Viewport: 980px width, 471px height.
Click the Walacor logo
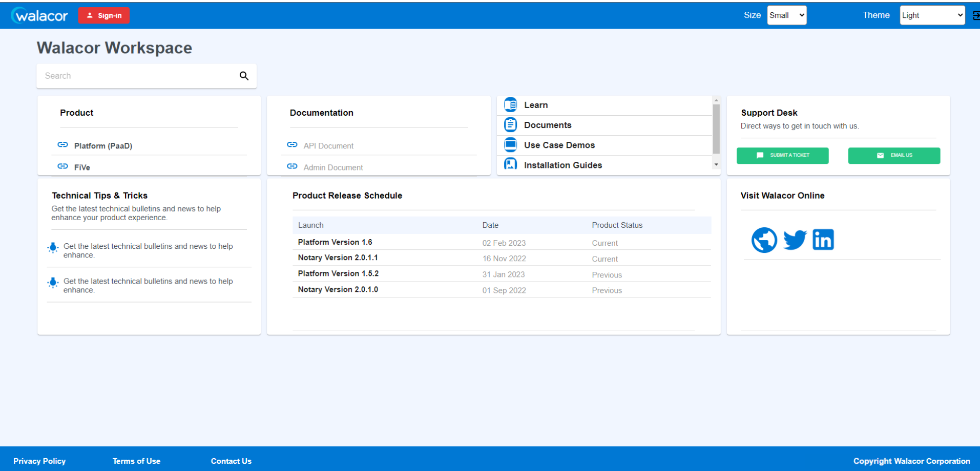click(x=39, y=15)
